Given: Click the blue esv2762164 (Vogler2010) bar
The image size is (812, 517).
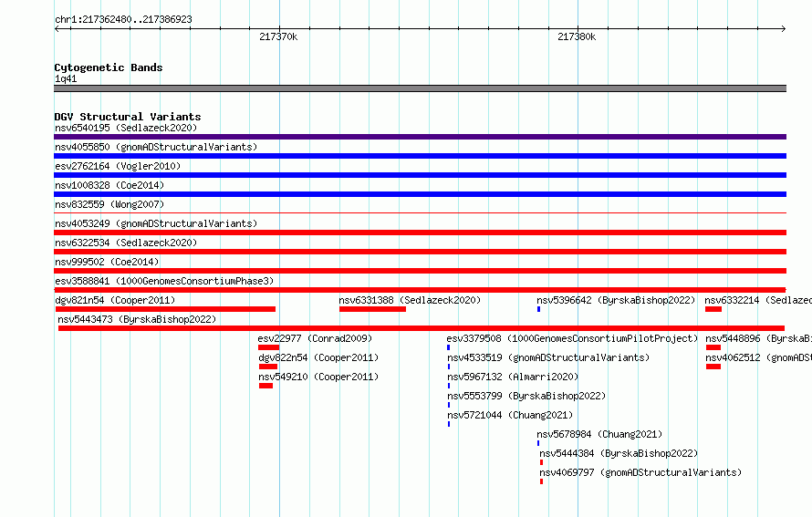Looking at the screenshot, I should (x=420, y=175).
